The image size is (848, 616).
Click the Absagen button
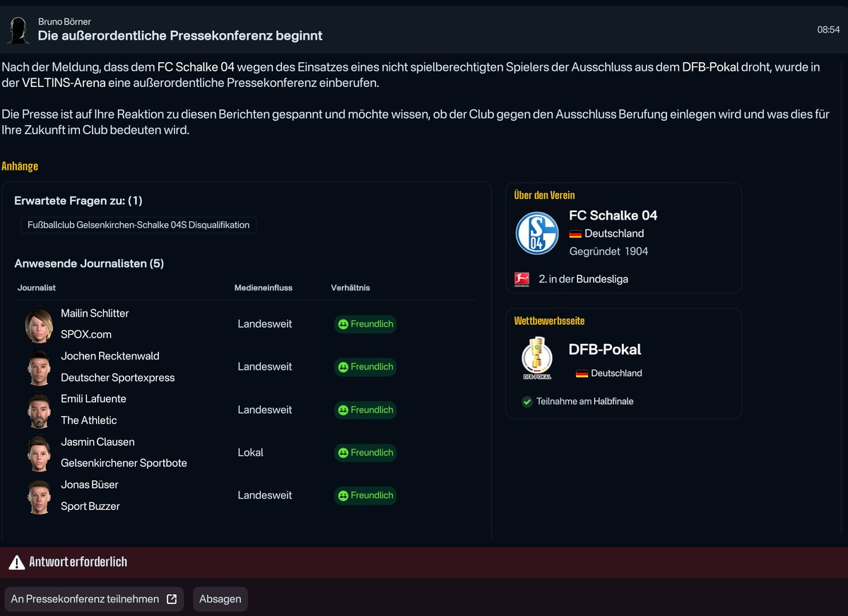point(220,599)
